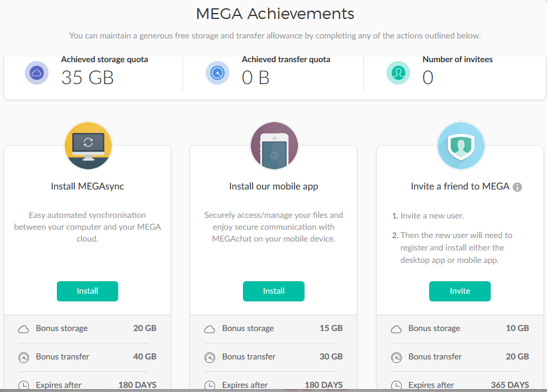Click the Bonus transfer icon in MEGAsync card
This screenshot has width=547, height=392.
24,357
